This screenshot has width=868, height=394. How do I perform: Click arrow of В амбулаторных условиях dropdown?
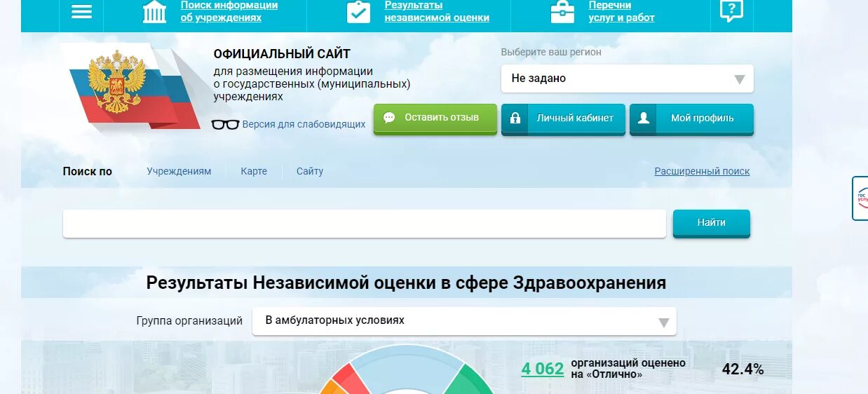point(664,323)
